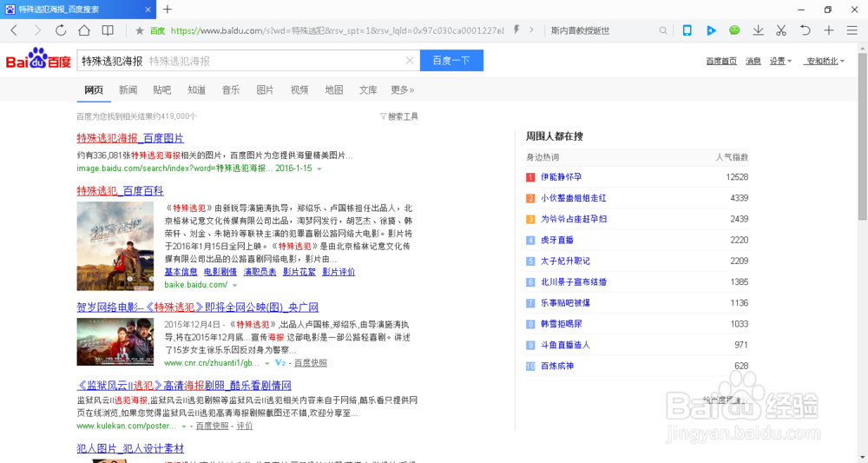Screen dimensions: 868x463
Task: Expand the 设置 dropdown
Action: (780, 61)
